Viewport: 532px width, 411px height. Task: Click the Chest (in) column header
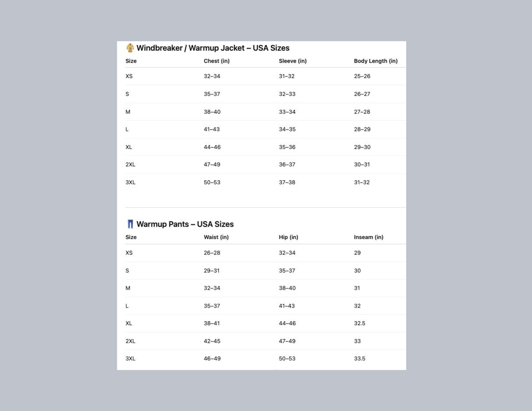pos(217,61)
